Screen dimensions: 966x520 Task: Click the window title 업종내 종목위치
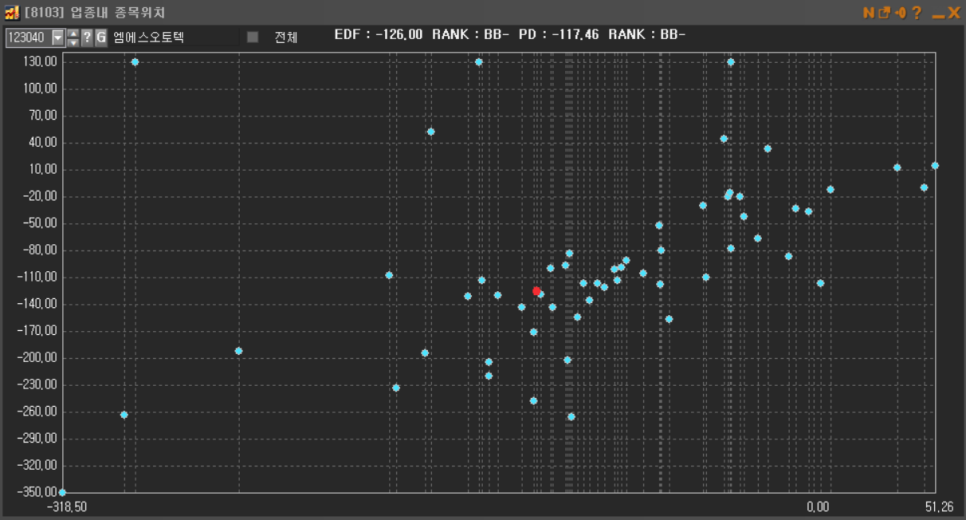[118, 12]
